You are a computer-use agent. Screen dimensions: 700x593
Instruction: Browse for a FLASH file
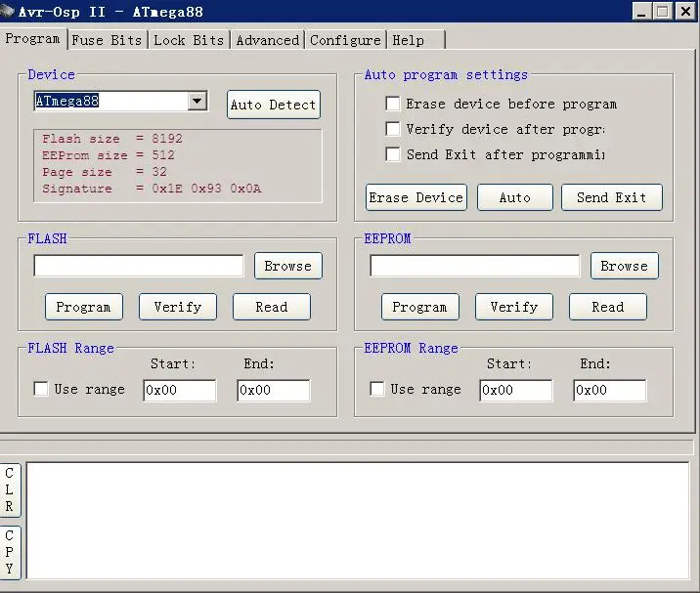click(288, 266)
